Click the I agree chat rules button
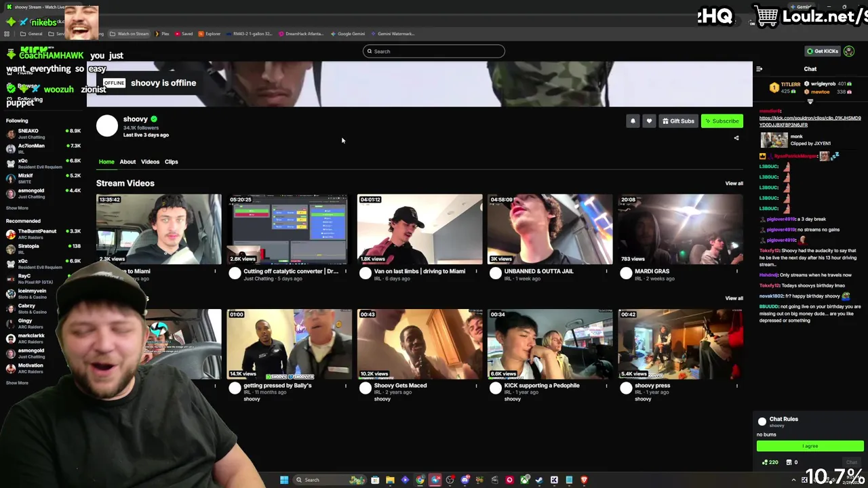 click(x=810, y=446)
